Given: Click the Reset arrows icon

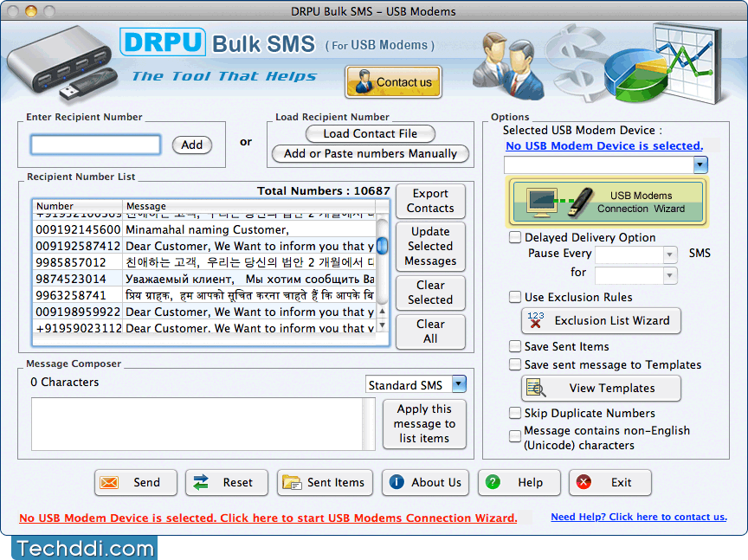Looking at the screenshot, I should point(201,483).
